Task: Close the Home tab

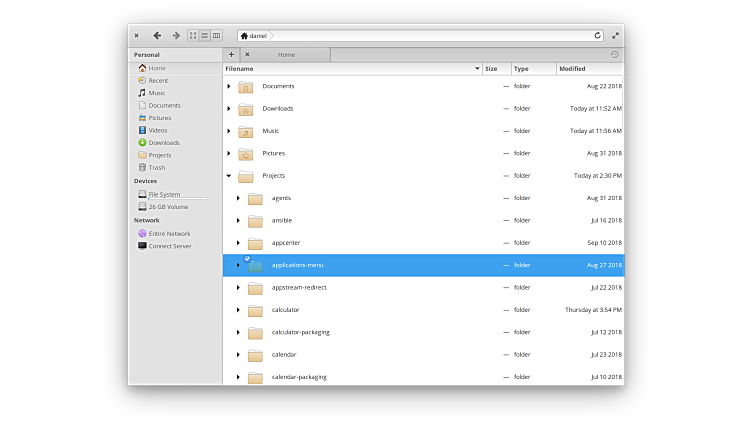Action: (x=247, y=54)
